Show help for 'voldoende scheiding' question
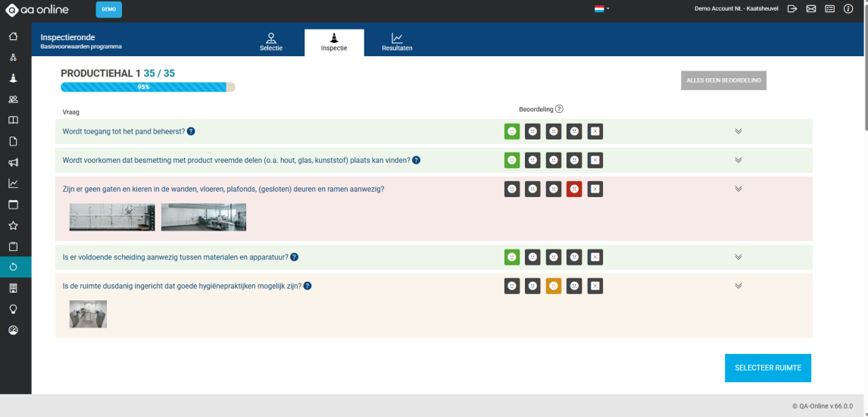The width and height of the screenshot is (868, 417). click(295, 257)
